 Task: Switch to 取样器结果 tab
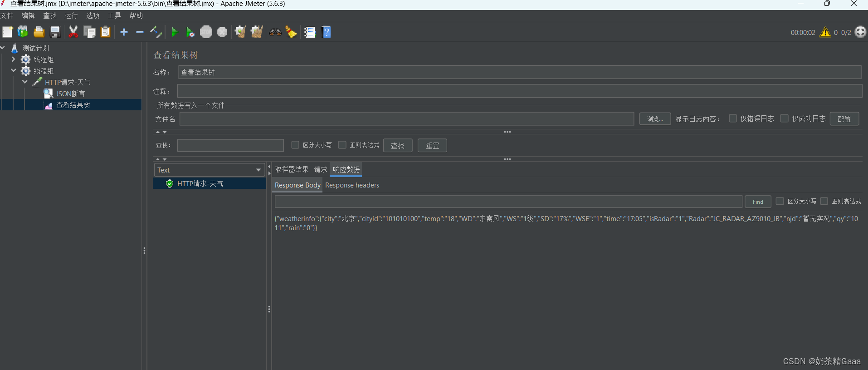click(x=292, y=169)
